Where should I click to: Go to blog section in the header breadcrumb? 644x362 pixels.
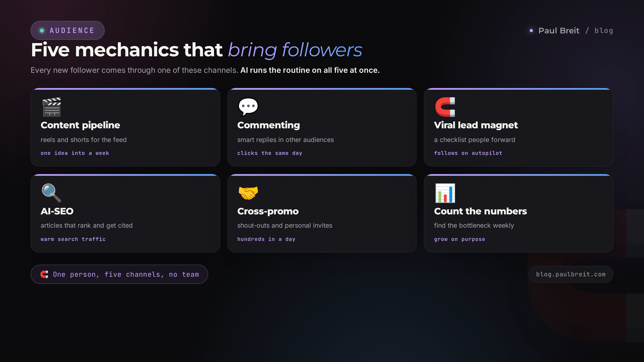[604, 31]
